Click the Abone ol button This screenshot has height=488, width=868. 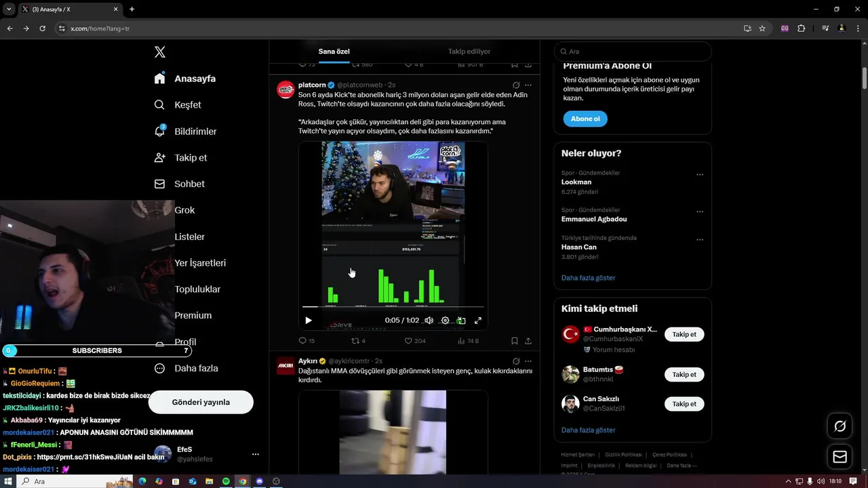585,119
